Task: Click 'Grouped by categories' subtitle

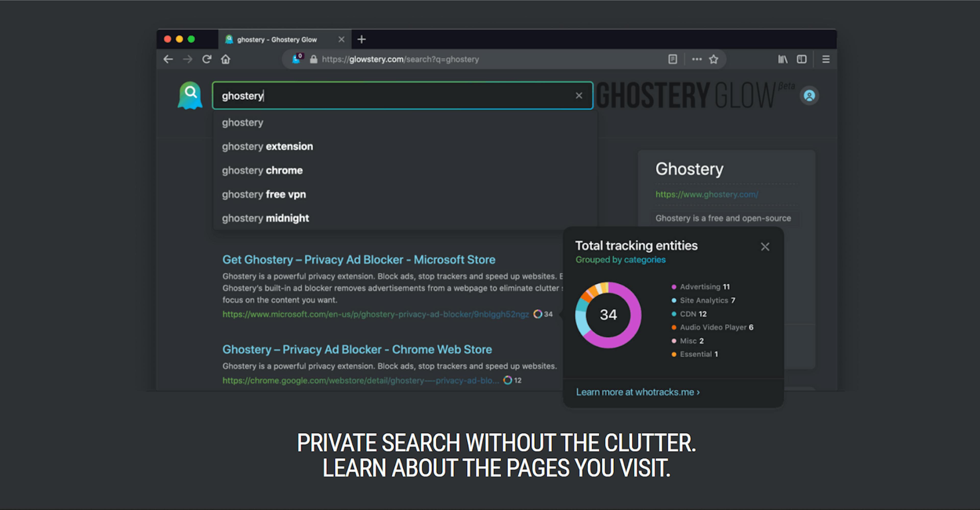Action: coord(620,260)
